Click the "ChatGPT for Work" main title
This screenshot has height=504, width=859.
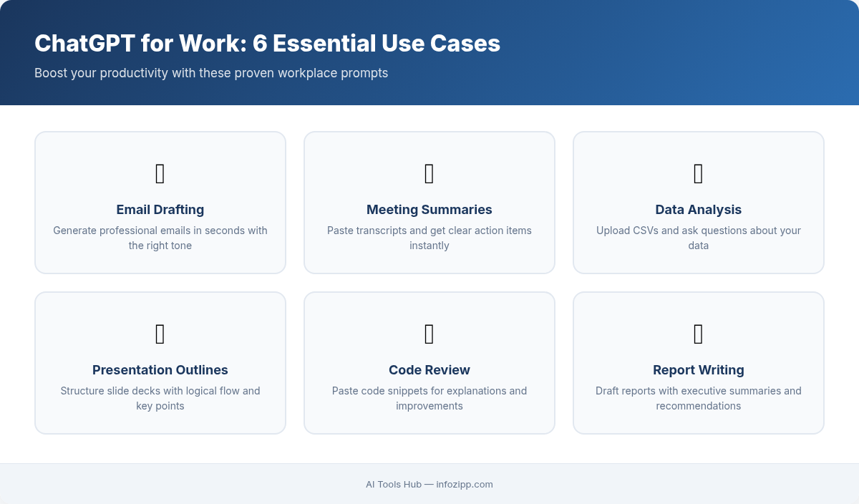click(267, 44)
